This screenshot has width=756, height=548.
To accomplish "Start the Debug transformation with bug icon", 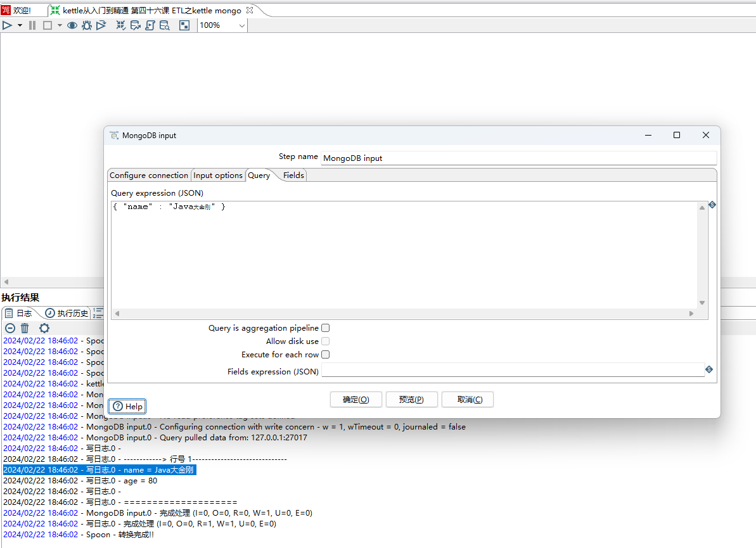I will click(x=87, y=25).
